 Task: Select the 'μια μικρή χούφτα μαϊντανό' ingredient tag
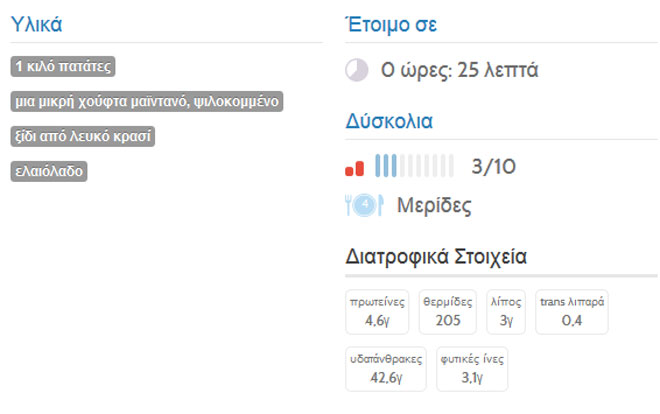pos(147,102)
